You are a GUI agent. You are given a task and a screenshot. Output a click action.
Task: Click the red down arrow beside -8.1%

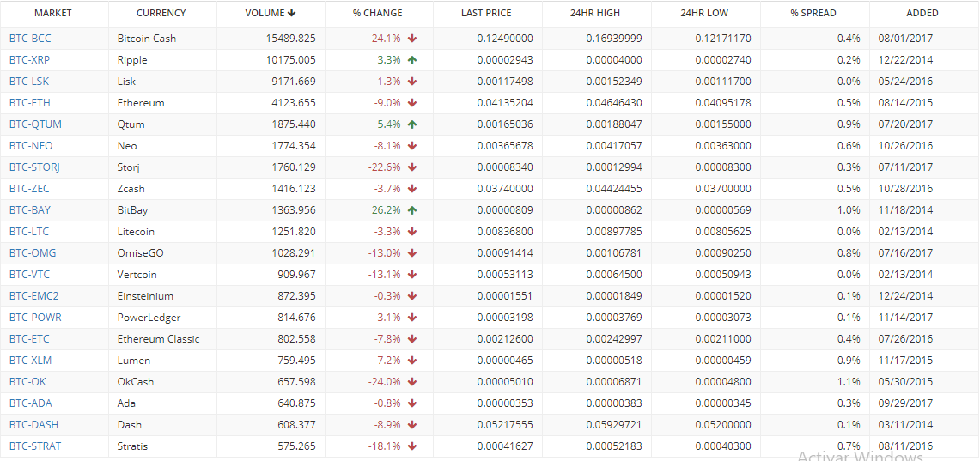point(412,146)
